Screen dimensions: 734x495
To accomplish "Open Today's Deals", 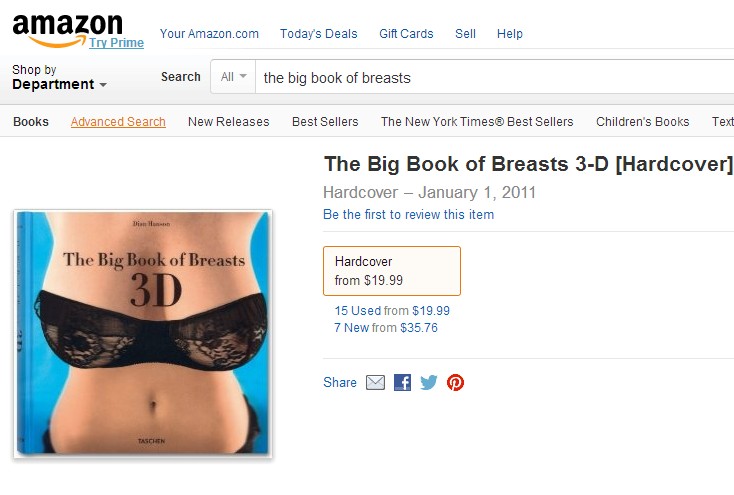I will click(x=318, y=34).
